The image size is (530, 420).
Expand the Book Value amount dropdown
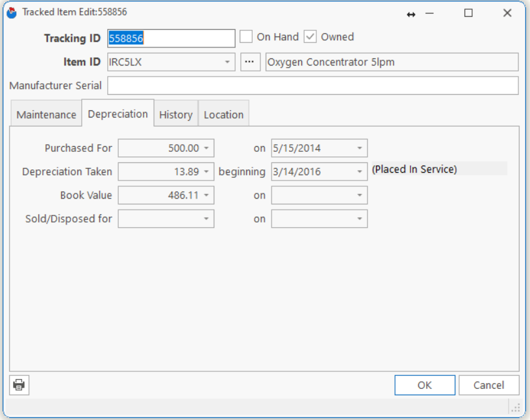[207, 195]
